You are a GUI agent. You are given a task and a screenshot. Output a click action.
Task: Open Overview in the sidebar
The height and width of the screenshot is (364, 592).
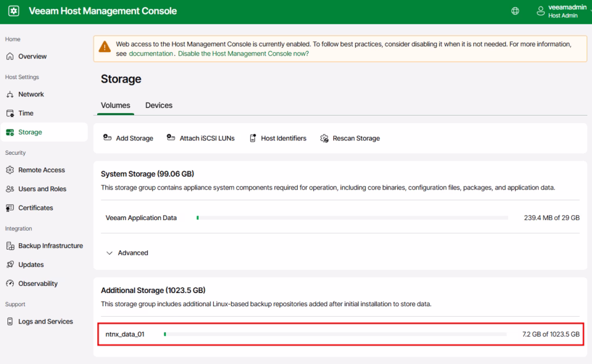(x=44, y=56)
